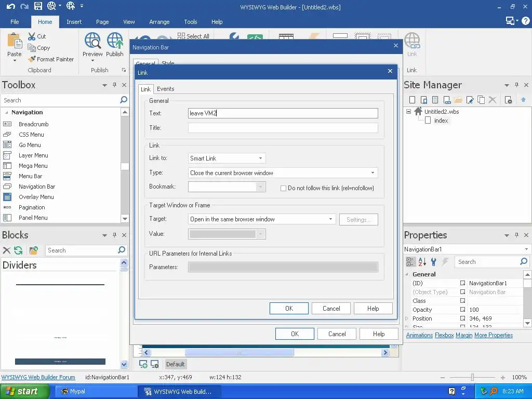Click the refresh icon in Blocks panel
532x399 pixels.
click(x=18, y=250)
